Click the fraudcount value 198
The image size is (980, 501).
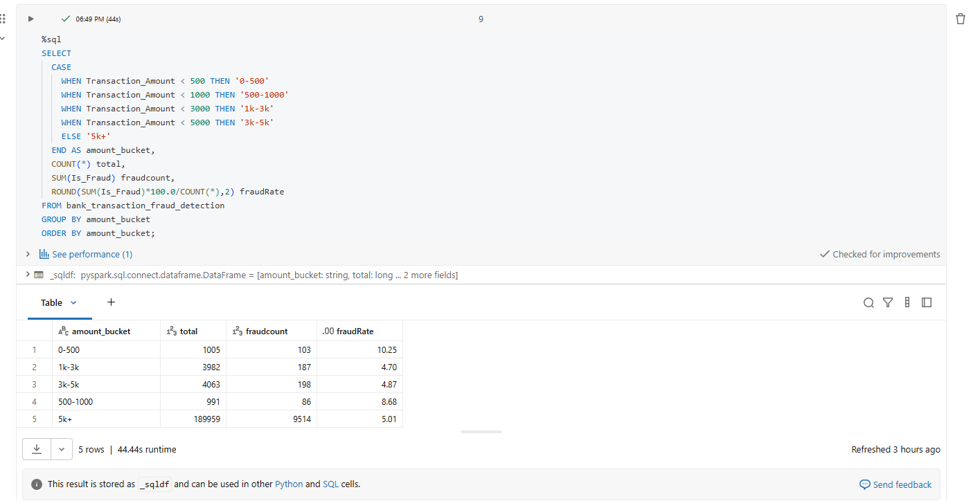[303, 385]
